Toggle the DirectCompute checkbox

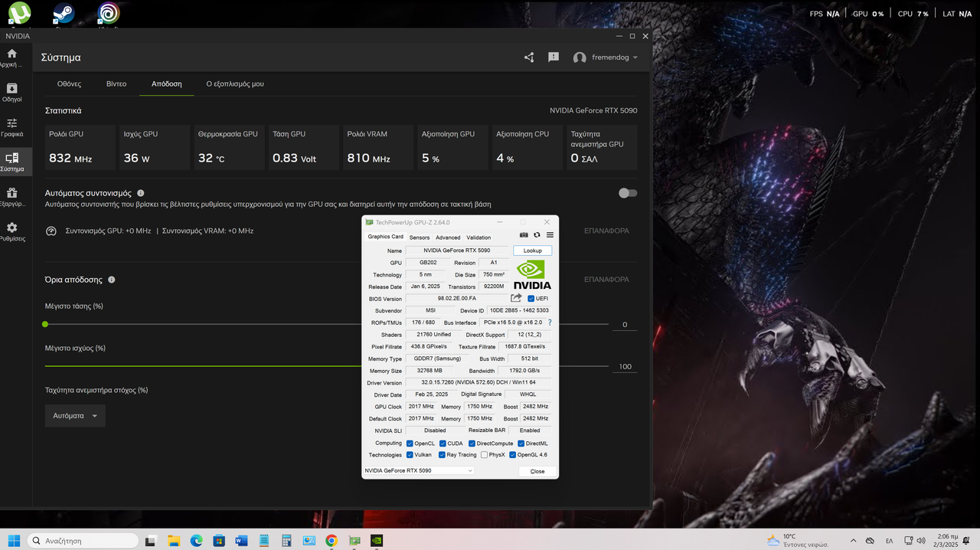[472, 443]
